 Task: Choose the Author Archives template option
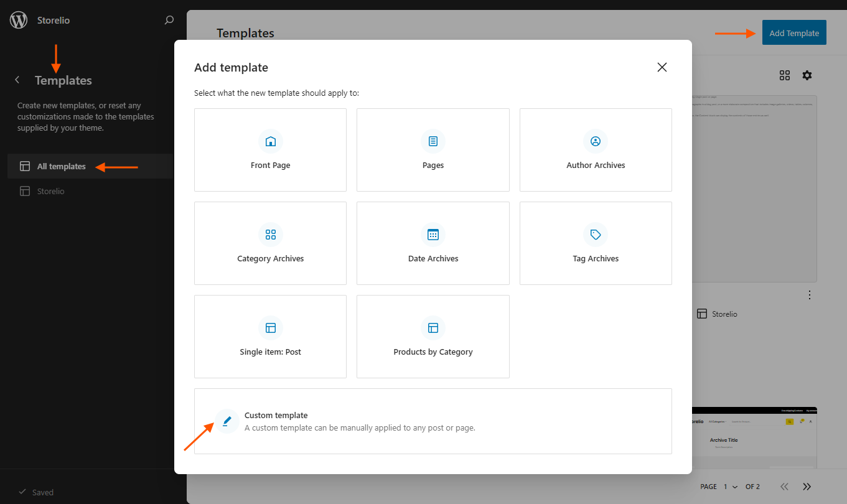(596, 150)
